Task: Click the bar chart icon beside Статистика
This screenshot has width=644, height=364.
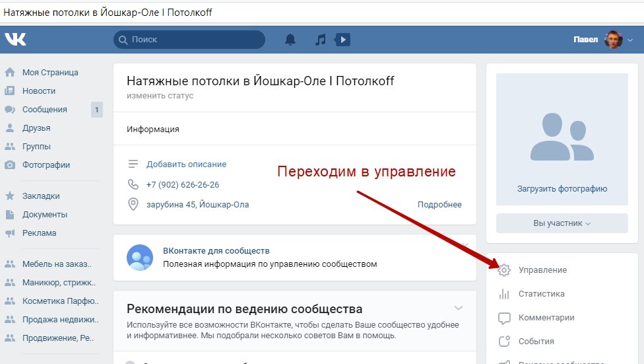Action: [504, 294]
